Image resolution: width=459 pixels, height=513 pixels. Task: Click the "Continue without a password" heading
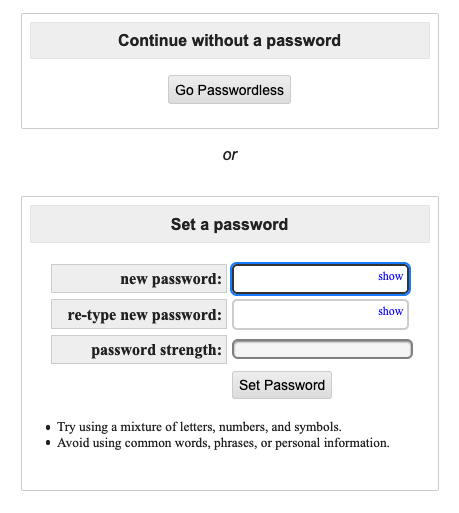coord(229,40)
